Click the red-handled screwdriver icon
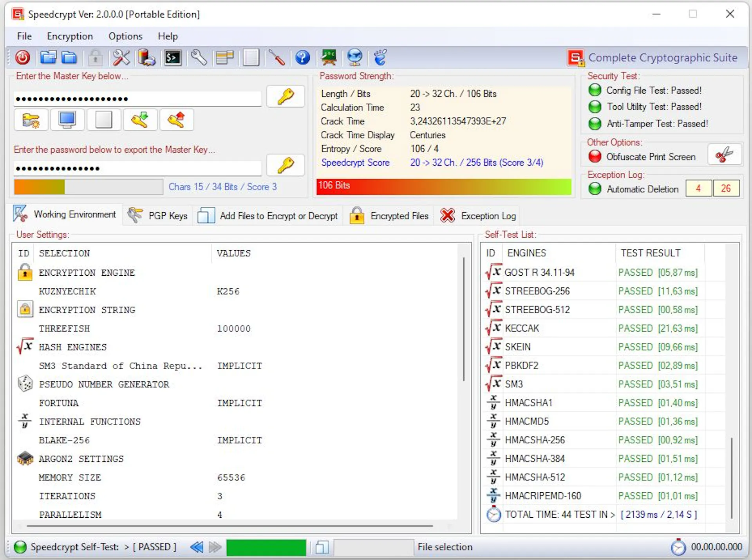 pyautogui.click(x=277, y=58)
